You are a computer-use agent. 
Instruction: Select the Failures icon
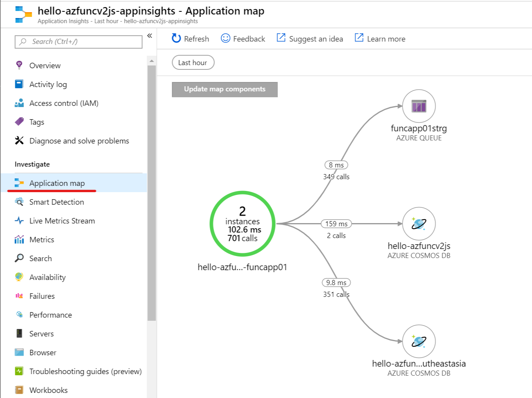click(18, 296)
